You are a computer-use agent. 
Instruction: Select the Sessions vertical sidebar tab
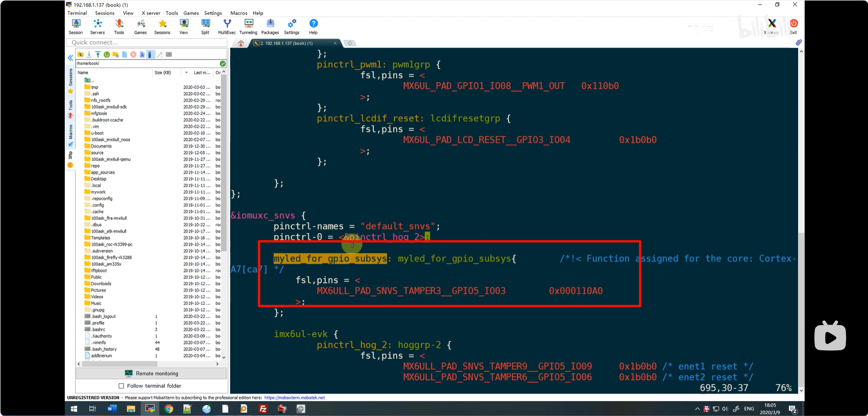point(70,81)
